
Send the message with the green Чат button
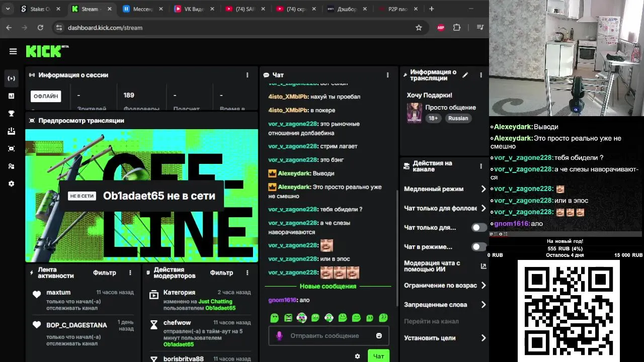(378, 356)
